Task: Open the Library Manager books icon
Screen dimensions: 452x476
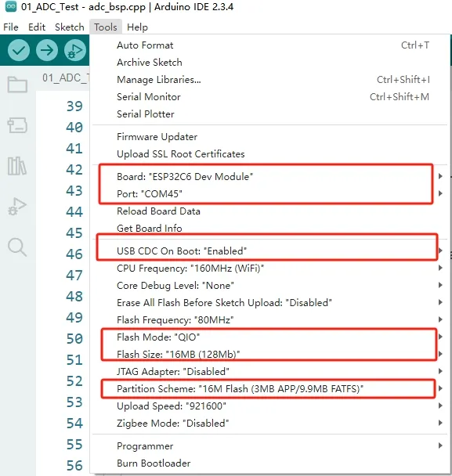Action: (x=17, y=166)
